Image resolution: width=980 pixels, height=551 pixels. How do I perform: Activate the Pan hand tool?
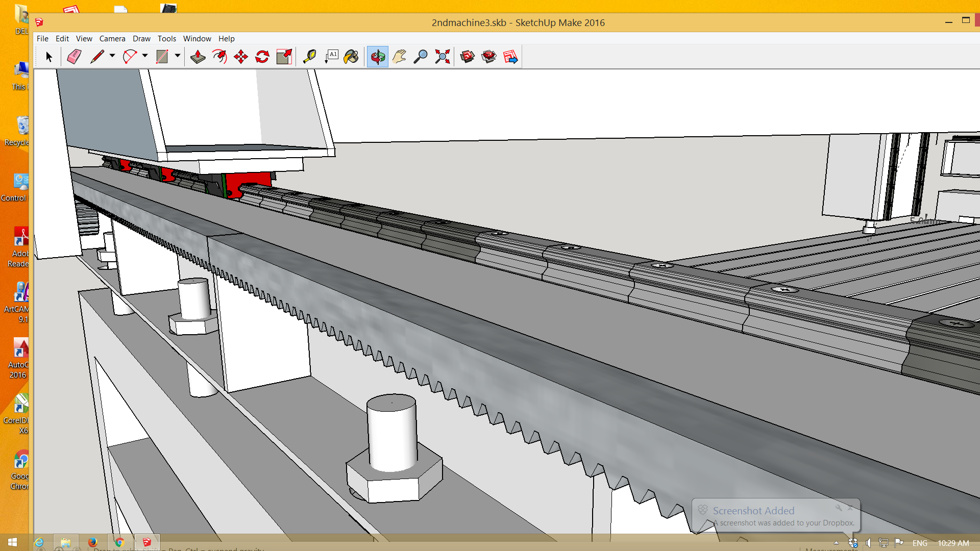[399, 57]
